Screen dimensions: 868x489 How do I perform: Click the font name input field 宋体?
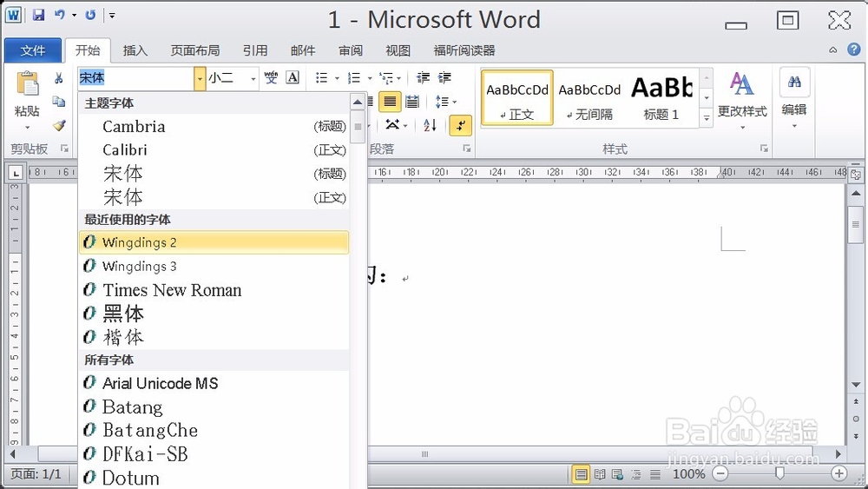click(135, 78)
